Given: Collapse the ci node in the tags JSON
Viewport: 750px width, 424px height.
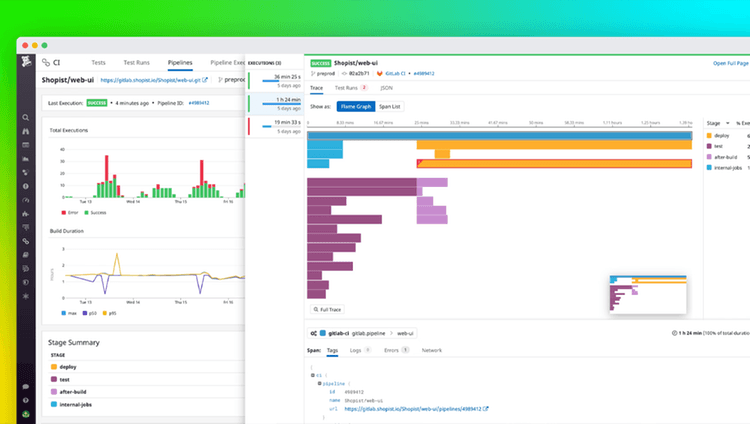Looking at the screenshot, I should (313, 375).
